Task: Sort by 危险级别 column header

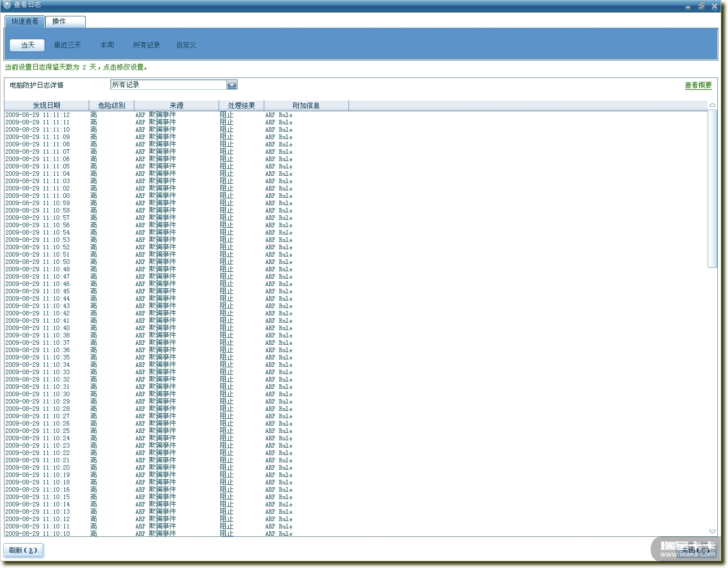Action: (x=111, y=106)
